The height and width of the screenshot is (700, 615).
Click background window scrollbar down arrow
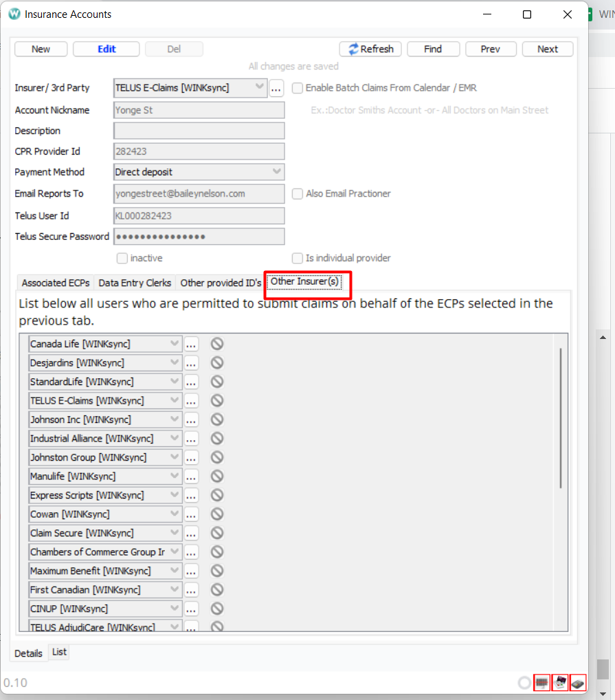pos(603,694)
